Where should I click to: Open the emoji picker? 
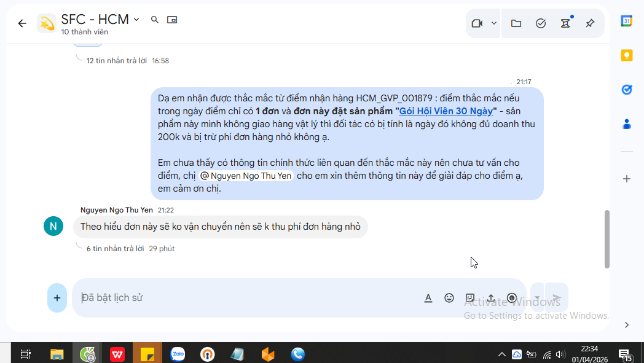(449, 298)
